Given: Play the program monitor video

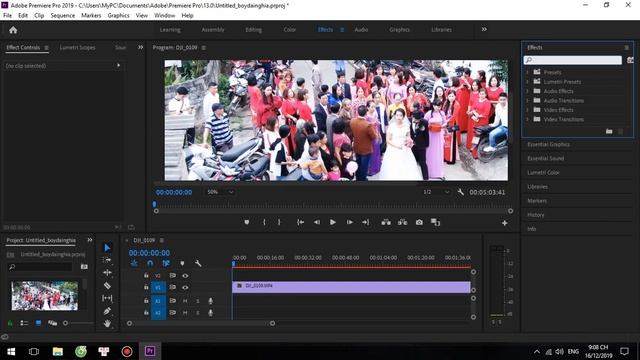Looking at the screenshot, I should pos(333,222).
